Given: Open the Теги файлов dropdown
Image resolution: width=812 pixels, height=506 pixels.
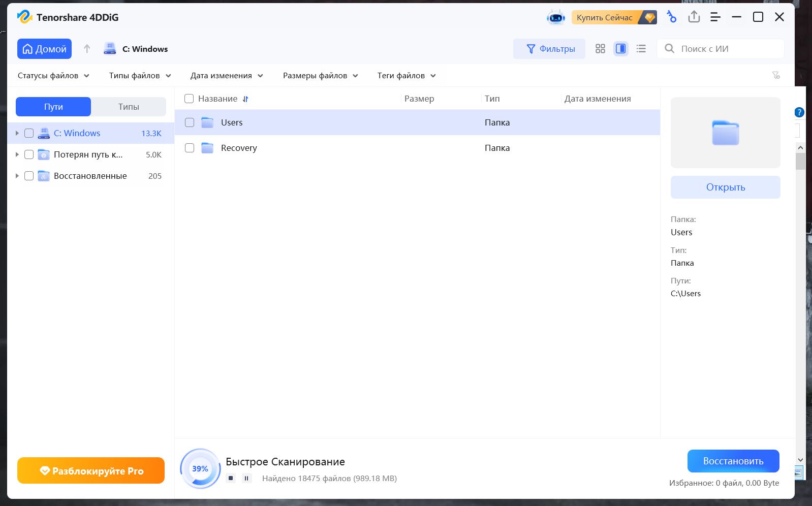Looking at the screenshot, I should tap(407, 76).
